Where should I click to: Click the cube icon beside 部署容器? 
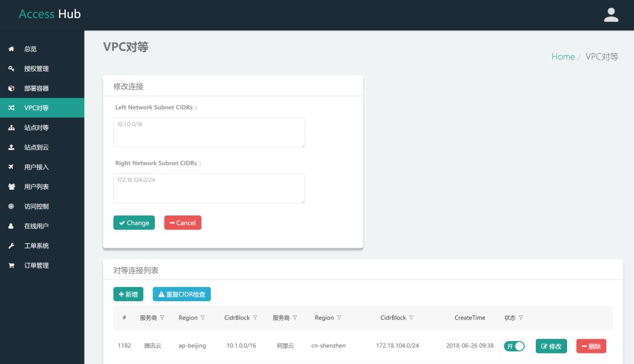pyautogui.click(x=11, y=88)
